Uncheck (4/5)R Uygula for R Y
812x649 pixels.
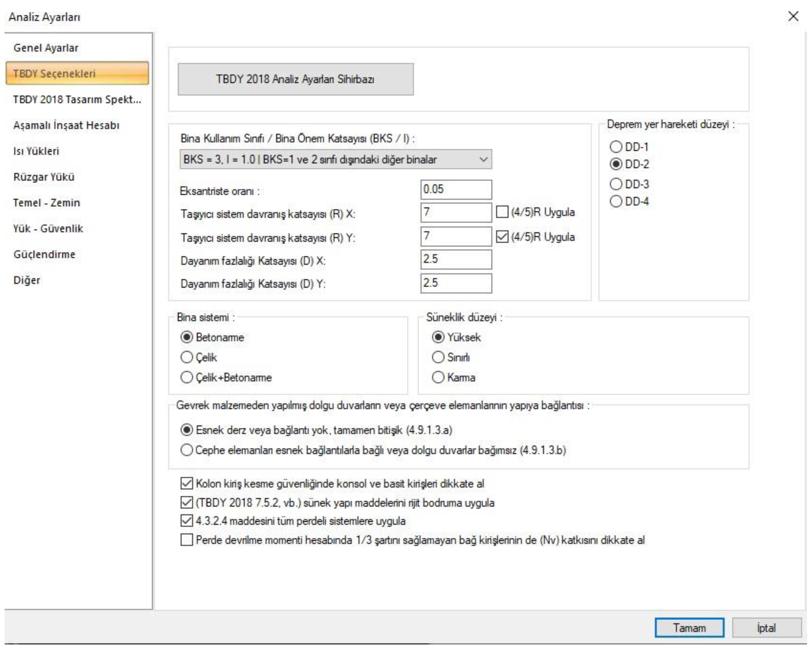click(x=502, y=237)
